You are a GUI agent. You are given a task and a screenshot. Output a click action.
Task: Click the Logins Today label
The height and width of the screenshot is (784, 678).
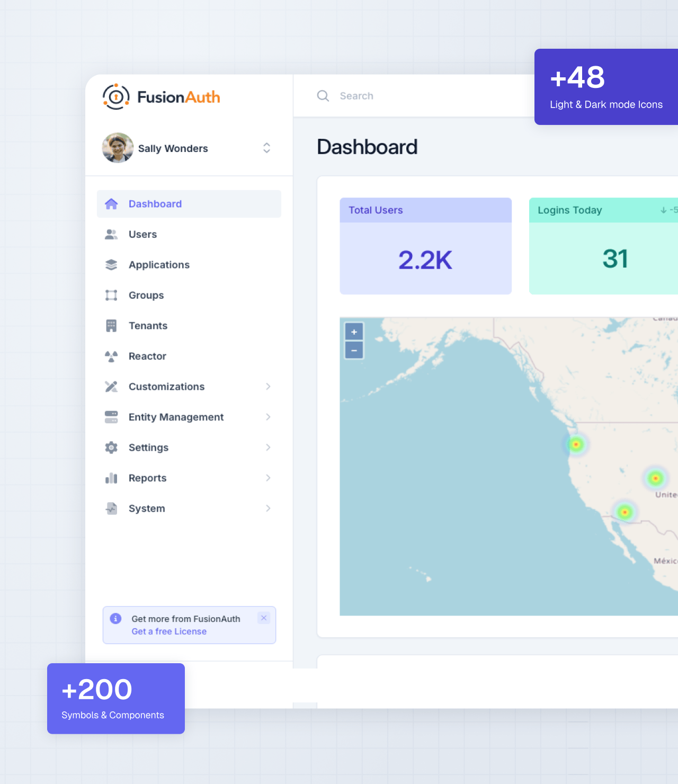[x=570, y=210]
